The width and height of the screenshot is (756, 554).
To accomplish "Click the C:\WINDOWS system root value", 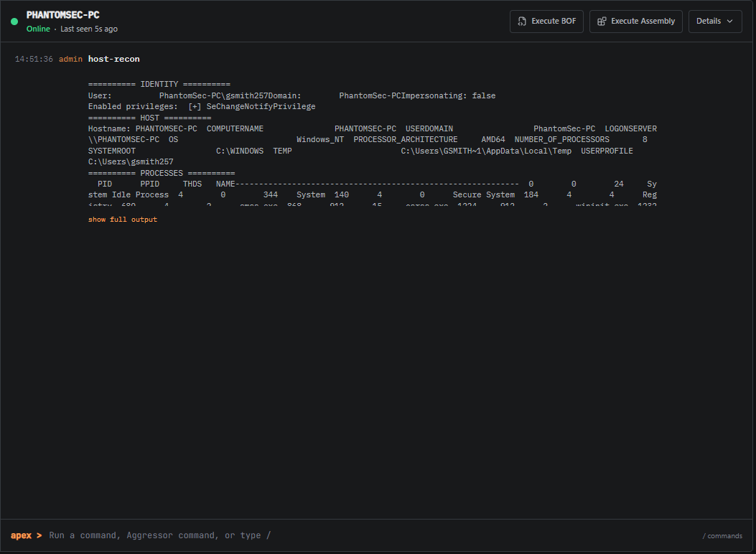I will click(240, 151).
